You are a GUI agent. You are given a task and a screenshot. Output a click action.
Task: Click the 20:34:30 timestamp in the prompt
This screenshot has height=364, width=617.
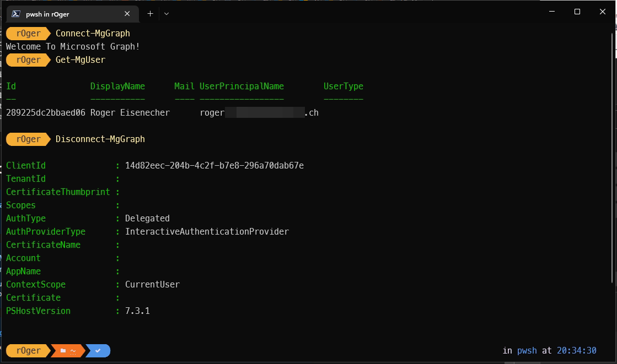(577, 351)
